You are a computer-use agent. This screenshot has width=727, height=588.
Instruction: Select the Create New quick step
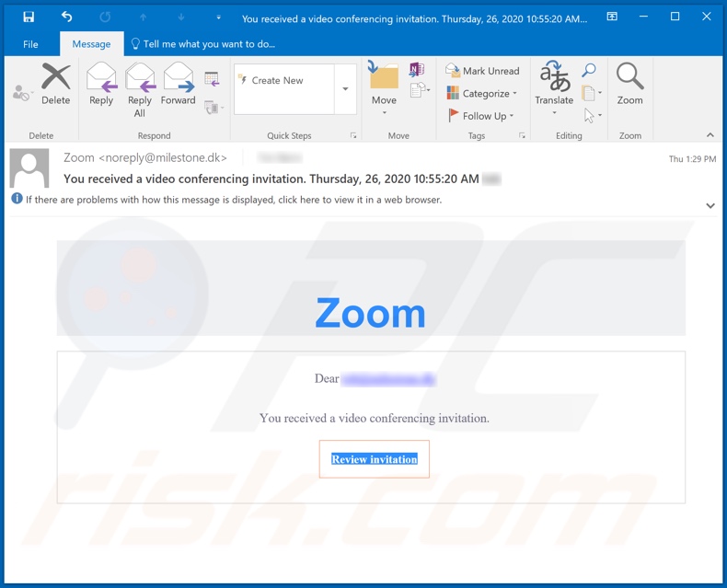point(283,80)
